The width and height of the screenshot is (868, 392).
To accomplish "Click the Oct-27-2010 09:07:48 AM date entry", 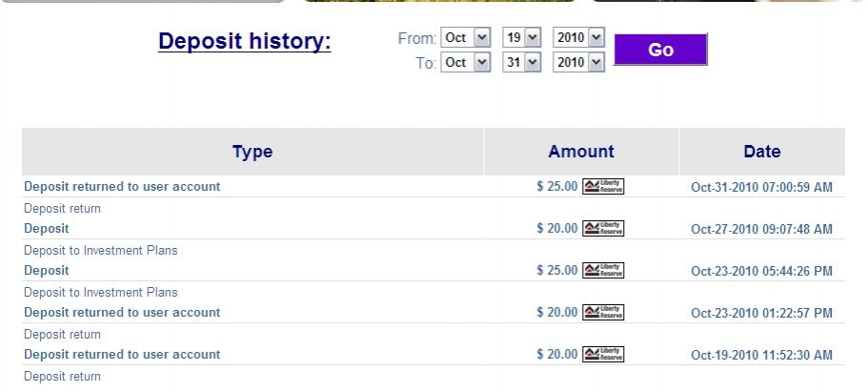I will pyautogui.click(x=761, y=229).
